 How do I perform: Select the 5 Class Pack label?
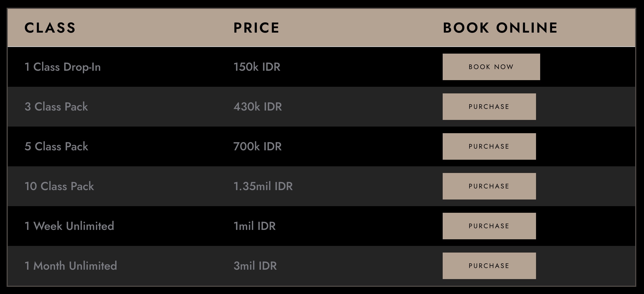56,146
